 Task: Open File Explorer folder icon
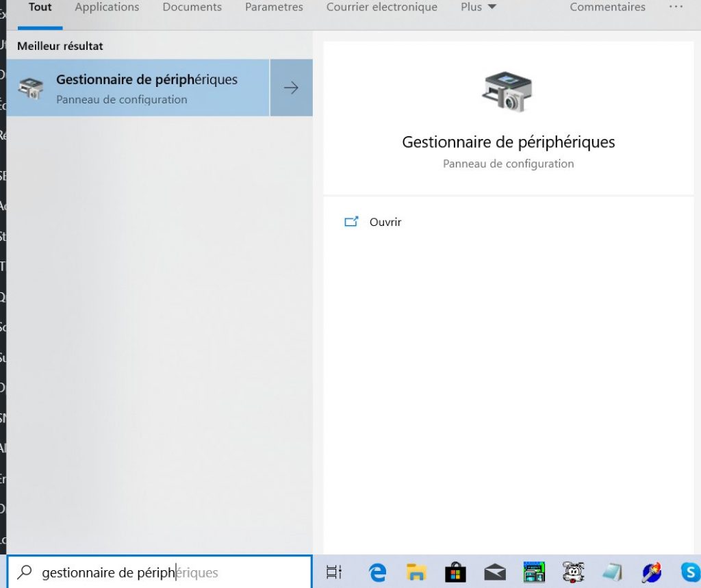click(x=416, y=572)
